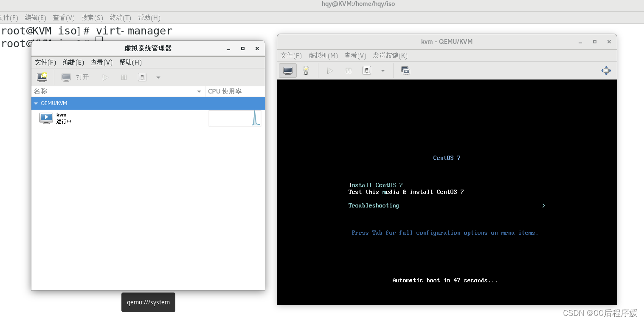This screenshot has width=644, height=321.
Task: Select the kvm virtual machine row
Action: tap(148, 118)
